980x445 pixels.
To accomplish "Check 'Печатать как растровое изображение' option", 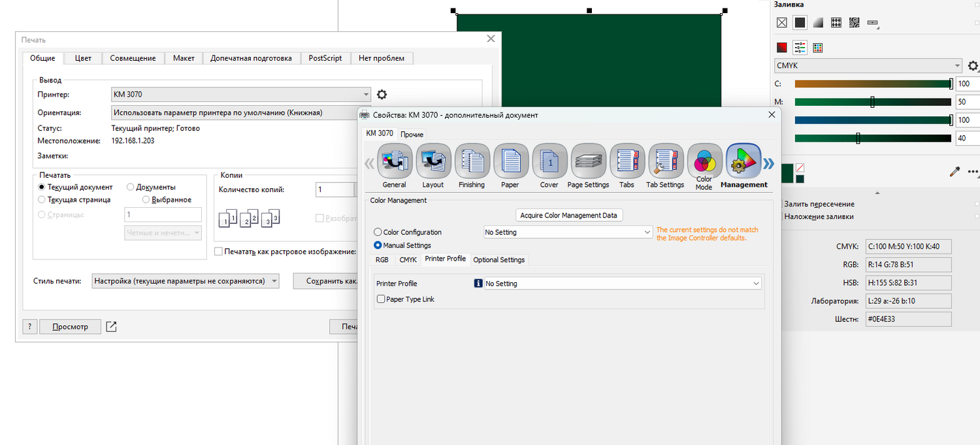I will point(219,252).
